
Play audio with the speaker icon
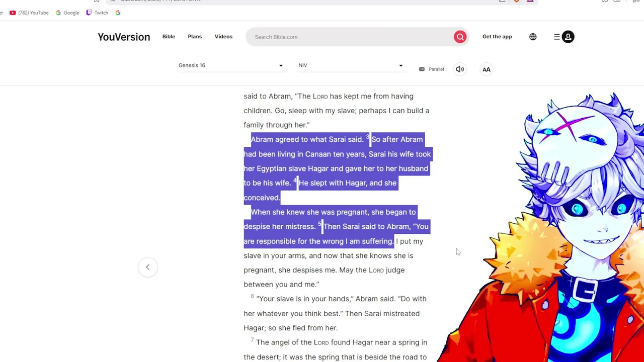pyautogui.click(x=460, y=69)
